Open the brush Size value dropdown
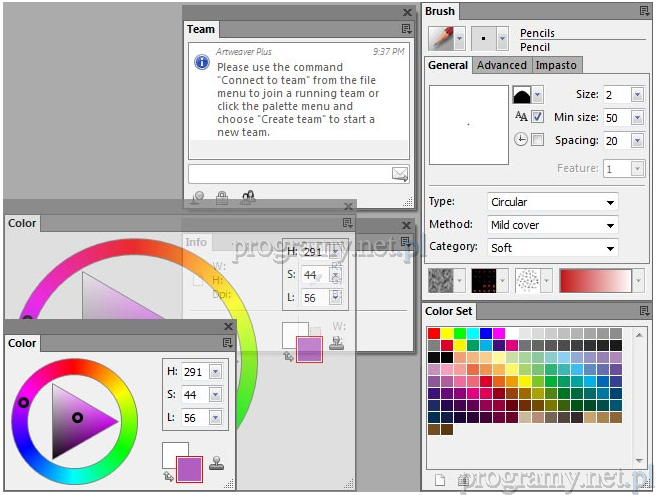 pos(637,95)
